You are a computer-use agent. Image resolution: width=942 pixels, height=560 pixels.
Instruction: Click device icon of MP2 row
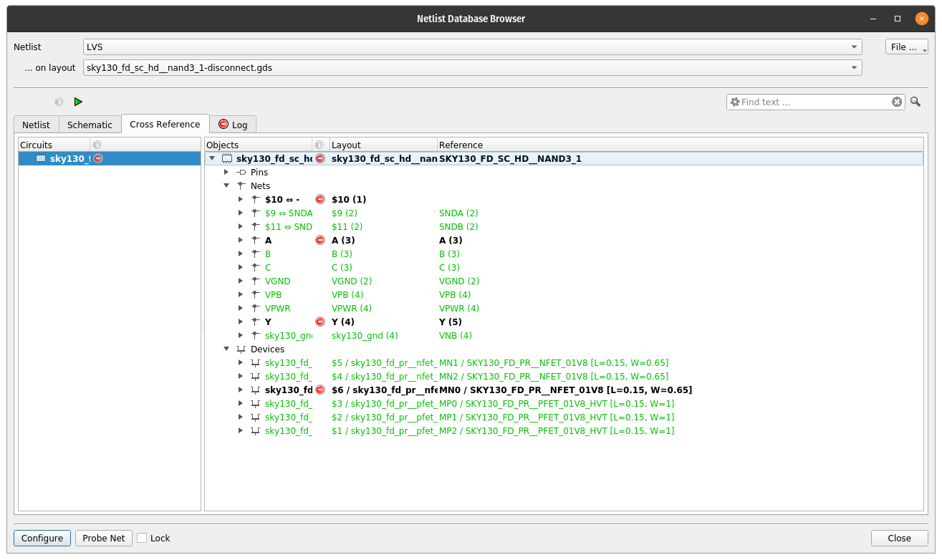tap(256, 430)
